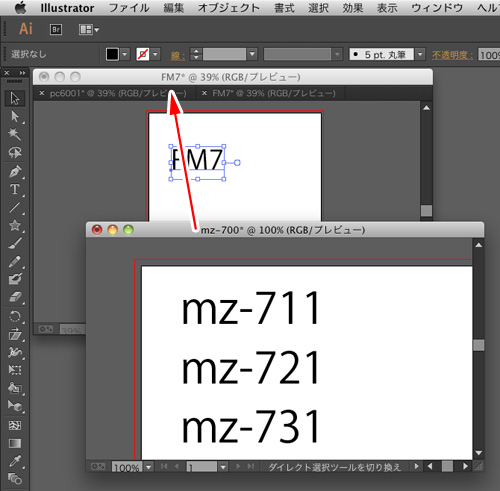This screenshot has height=491, width=500.
Task: Select the Eraser tool
Action: (15, 297)
